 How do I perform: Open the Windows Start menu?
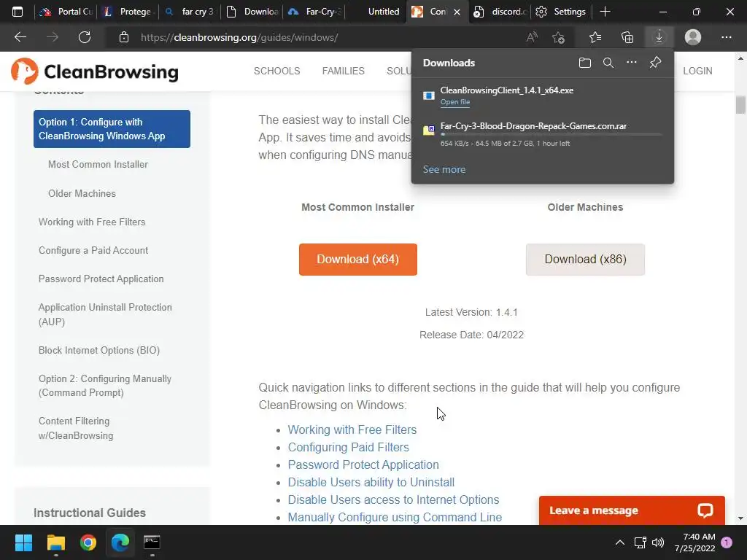coord(23,542)
